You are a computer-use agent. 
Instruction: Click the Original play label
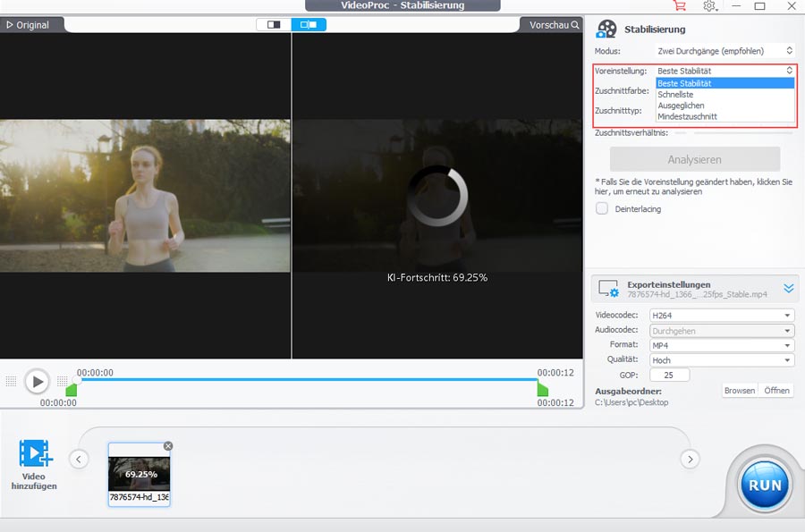pos(29,25)
